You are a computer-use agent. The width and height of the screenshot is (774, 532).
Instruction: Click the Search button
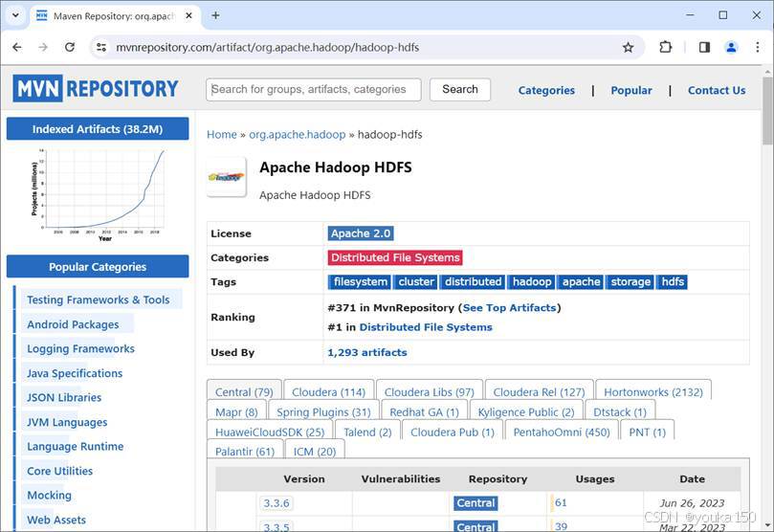coord(460,89)
